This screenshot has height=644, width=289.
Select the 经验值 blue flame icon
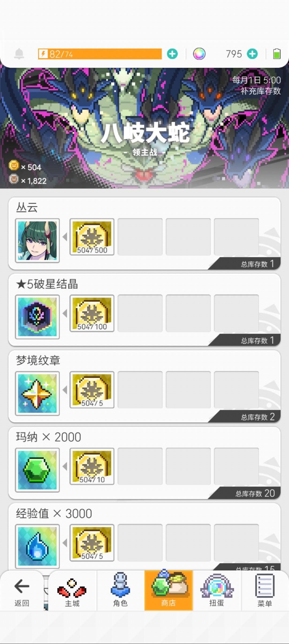(x=37, y=547)
